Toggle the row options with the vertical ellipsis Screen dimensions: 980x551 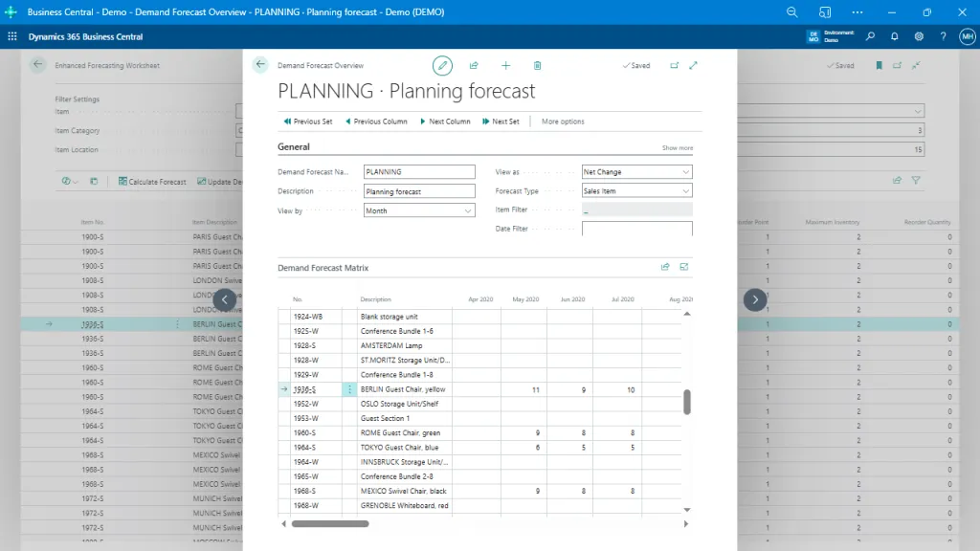click(x=350, y=389)
